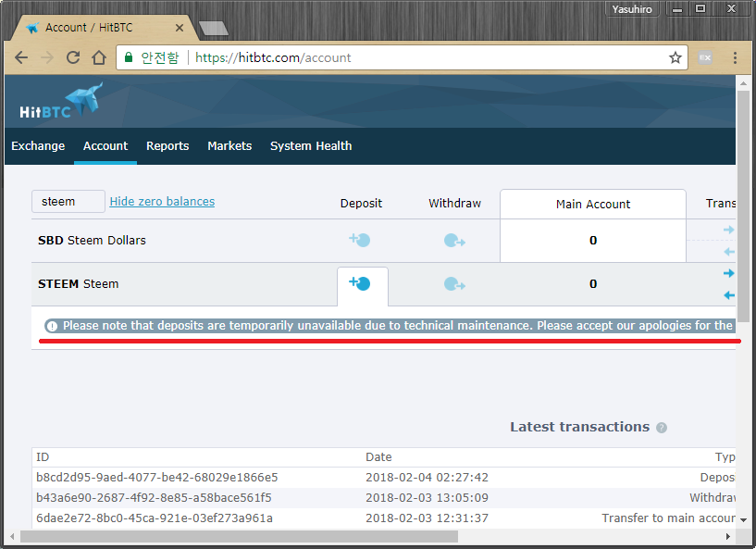This screenshot has height=549, width=756.
Task: Click date 2018-02-03 13:05:09
Action: [427, 497]
